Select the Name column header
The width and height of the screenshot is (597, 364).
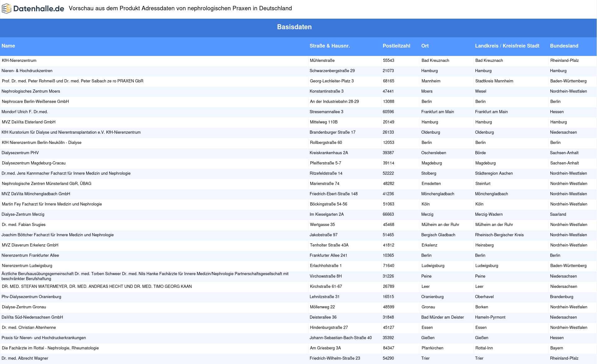(x=8, y=46)
